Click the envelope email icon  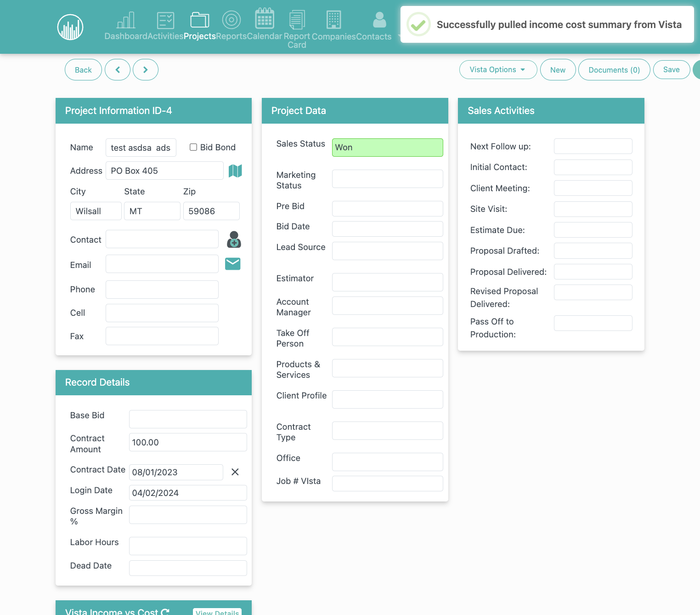pyautogui.click(x=233, y=264)
